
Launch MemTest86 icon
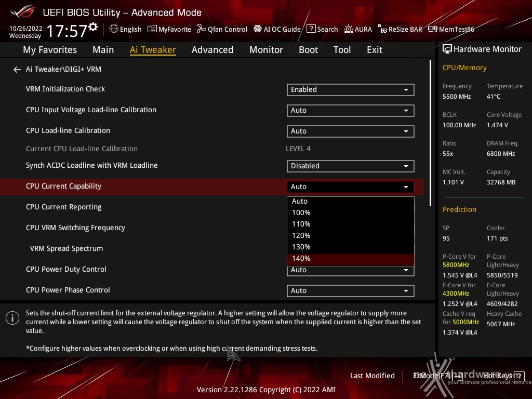coord(433,29)
